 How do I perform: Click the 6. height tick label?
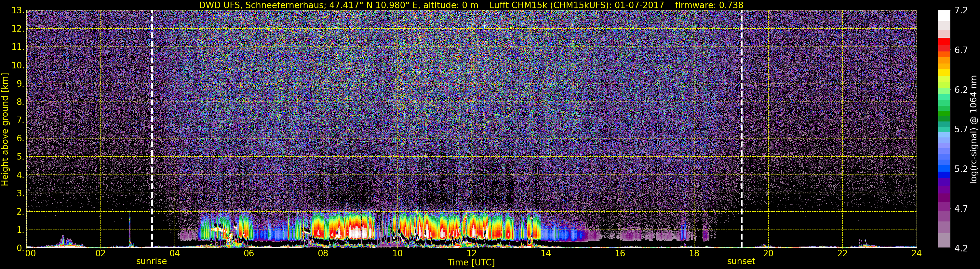pyautogui.click(x=20, y=138)
